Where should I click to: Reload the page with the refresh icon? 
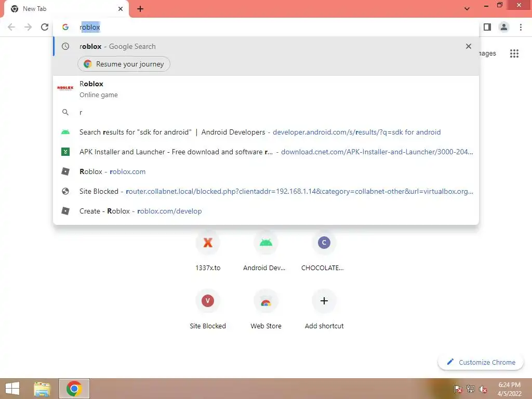tap(45, 27)
